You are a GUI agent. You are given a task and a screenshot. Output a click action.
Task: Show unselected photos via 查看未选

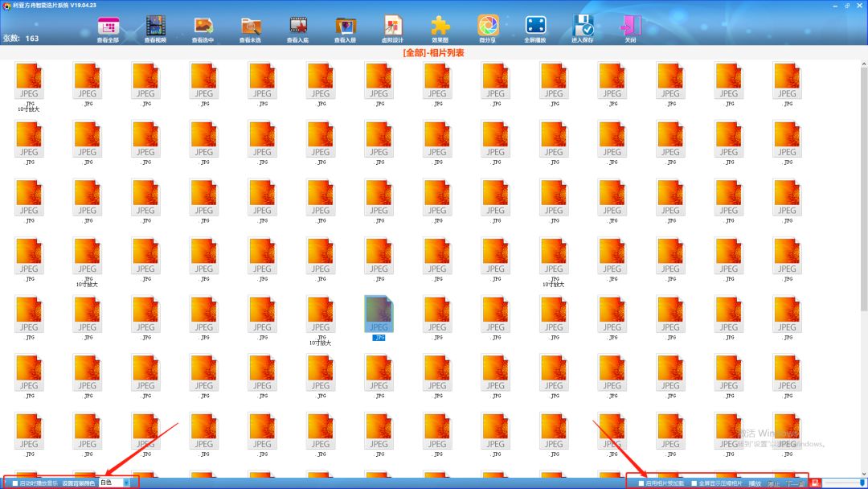click(x=250, y=29)
